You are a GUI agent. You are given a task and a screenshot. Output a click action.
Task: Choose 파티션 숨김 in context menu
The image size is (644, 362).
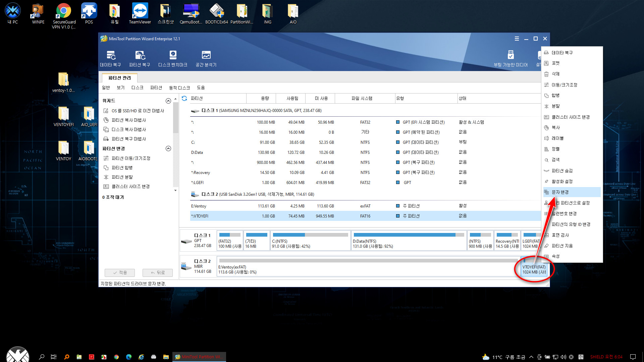pos(572,171)
